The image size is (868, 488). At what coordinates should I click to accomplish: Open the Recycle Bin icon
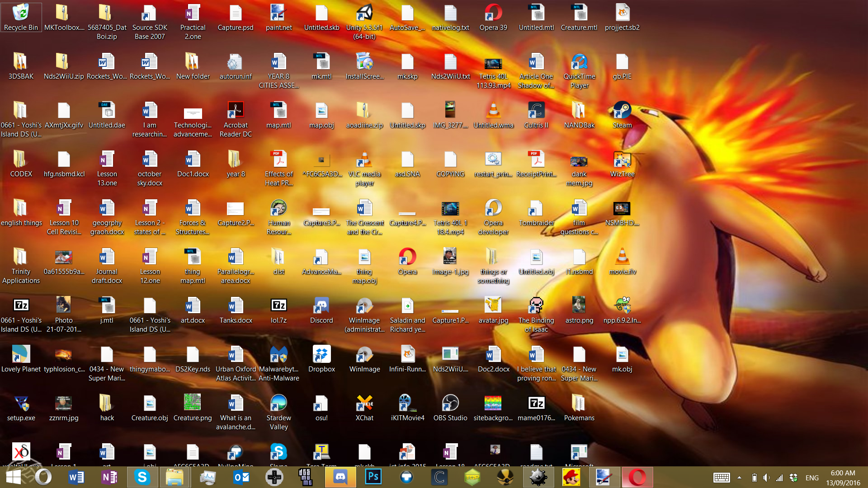21,17
